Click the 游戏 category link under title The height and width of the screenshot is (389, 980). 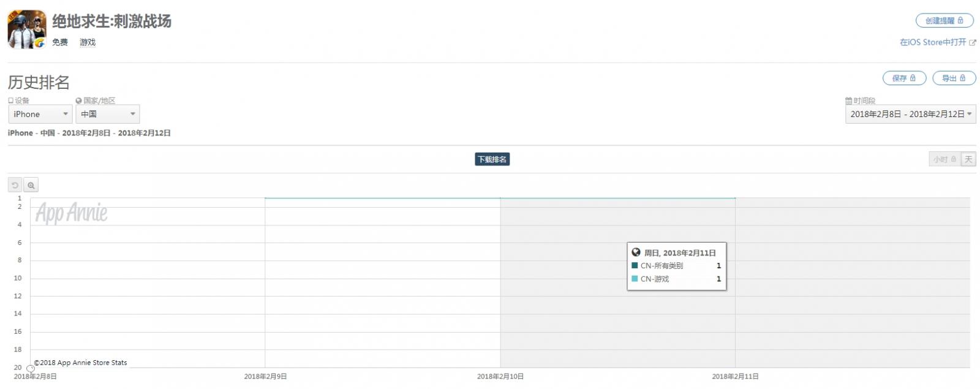click(88, 42)
